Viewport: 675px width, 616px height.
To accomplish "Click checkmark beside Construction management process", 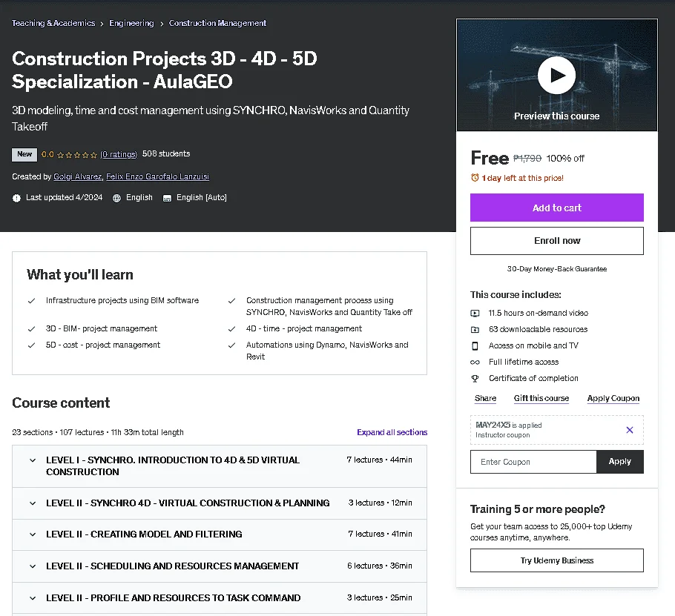I will click(x=231, y=301).
